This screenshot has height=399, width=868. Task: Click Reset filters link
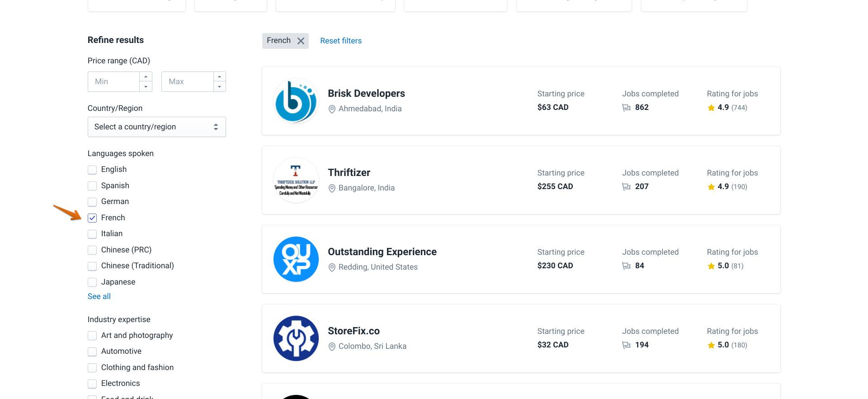[x=341, y=41]
